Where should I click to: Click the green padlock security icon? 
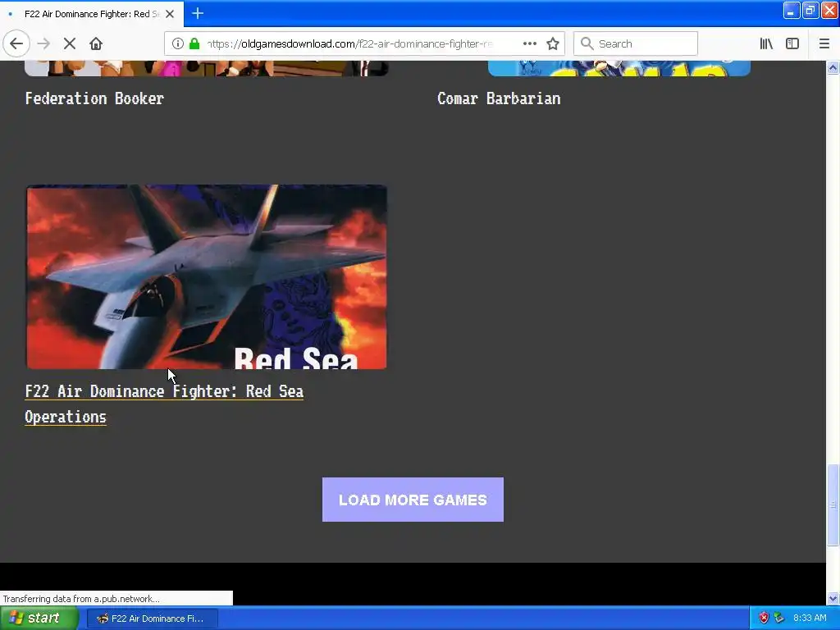click(x=194, y=43)
